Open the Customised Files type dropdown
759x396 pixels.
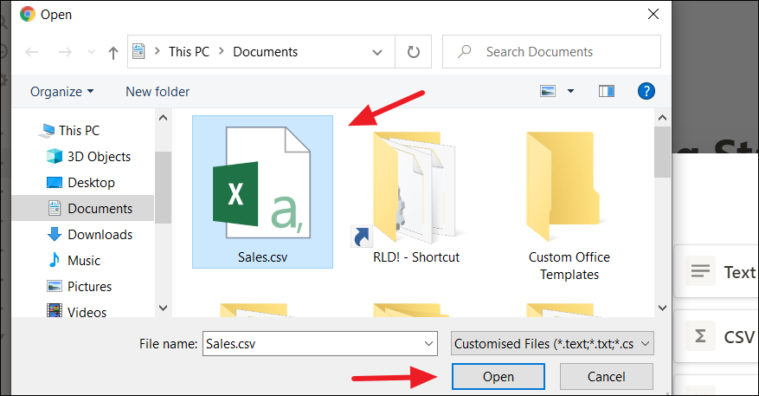[x=552, y=344]
